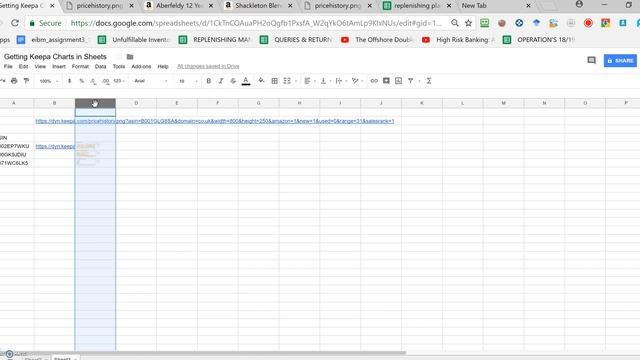The height and width of the screenshot is (360, 640).
Task: Open 'REPLENISHING MA' bookmark
Action: click(215, 40)
